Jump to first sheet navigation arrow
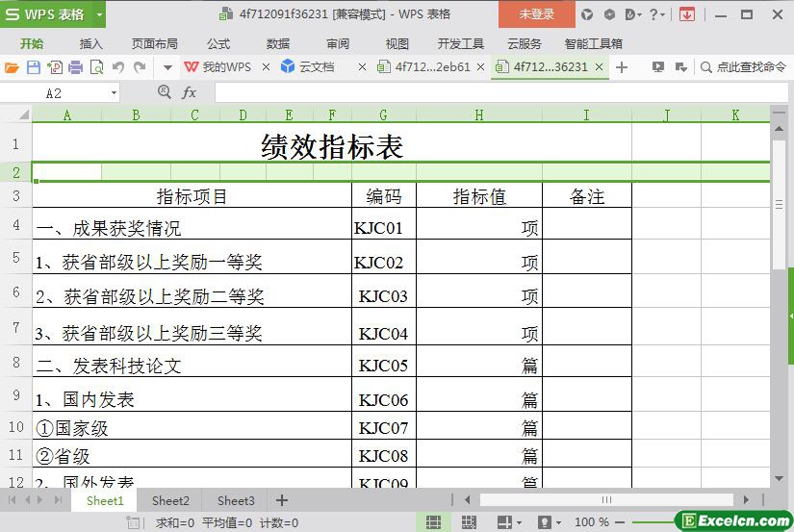The height and width of the screenshot is (532, 794). [13, 500]
